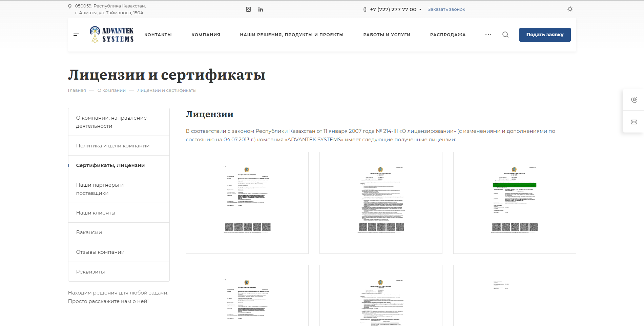This screenshot has width=644, height=326.
Task: Open 'Наши решения, продукты и проекты' menu
Action: click(x=292, y=35)
